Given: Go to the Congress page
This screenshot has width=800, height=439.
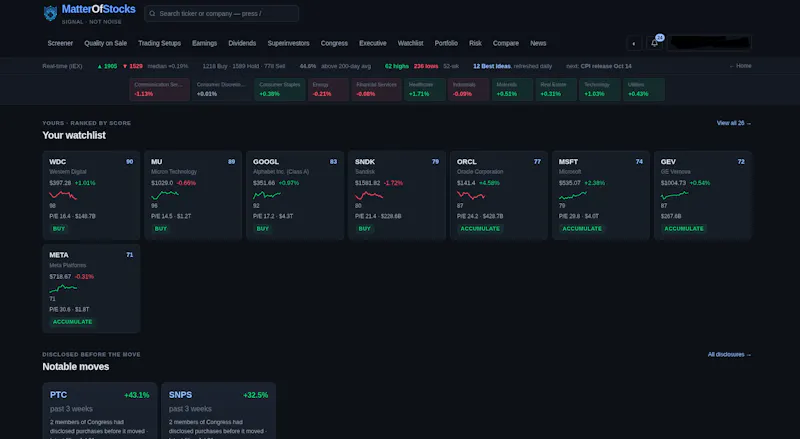Looking at the screenshot, I should 334,43.
